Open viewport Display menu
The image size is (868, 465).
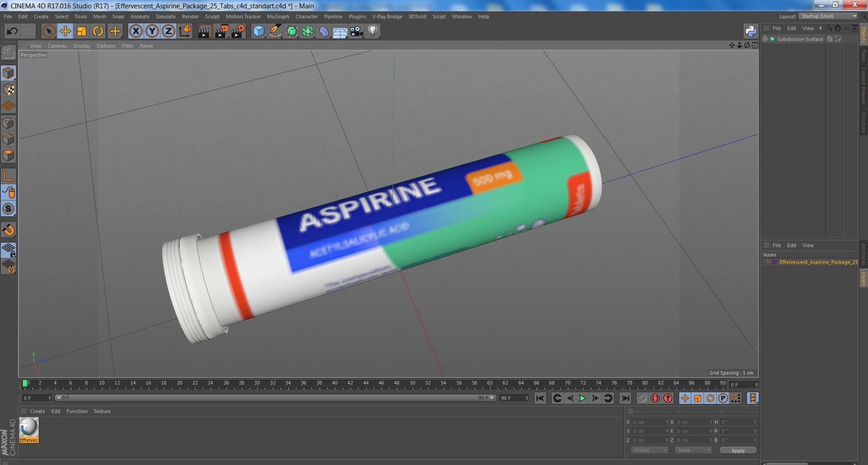(x=82, y=46)
